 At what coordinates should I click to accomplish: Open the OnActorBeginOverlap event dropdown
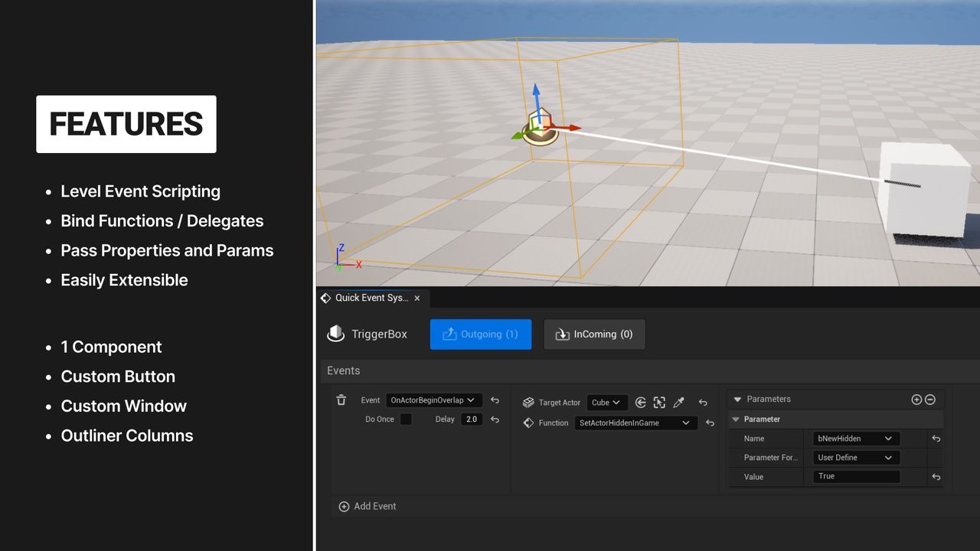click(x=434, y=400)
